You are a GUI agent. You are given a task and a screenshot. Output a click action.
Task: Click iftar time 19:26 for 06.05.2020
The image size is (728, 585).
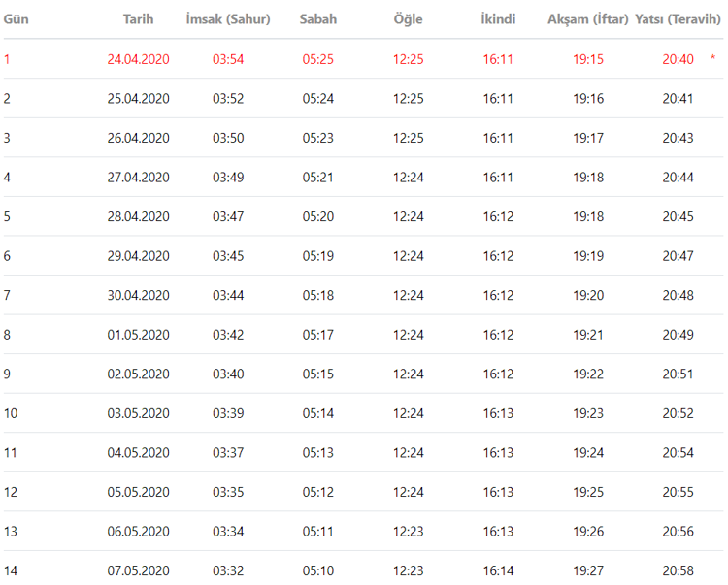pyautogui.click(x=588, y=531)
